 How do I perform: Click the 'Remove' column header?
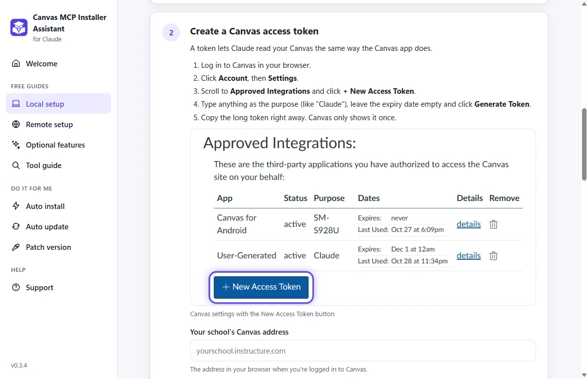(504, 198)
